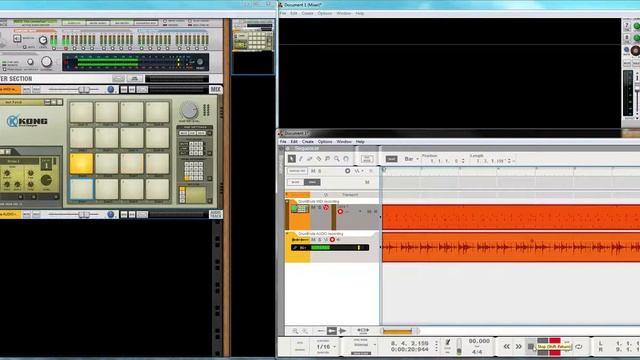Select the Mute tool in sequencer toolbar
This screenshot has width=640, height=360.
click(x=328, y=159)
